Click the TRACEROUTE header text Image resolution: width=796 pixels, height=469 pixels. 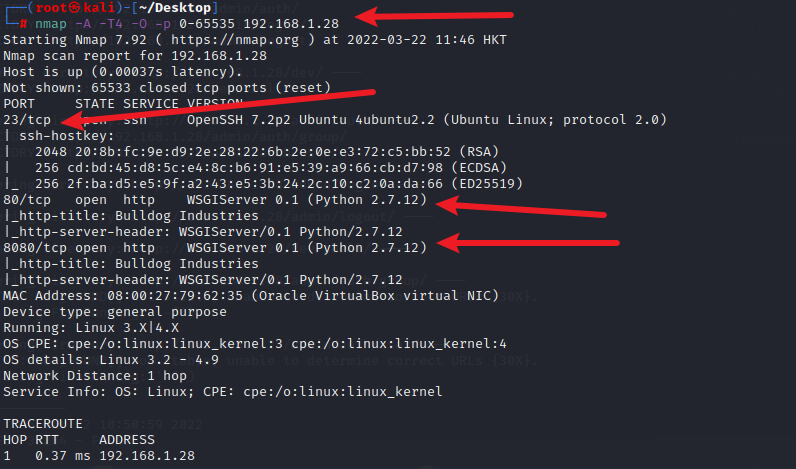(x=43, y=424)
